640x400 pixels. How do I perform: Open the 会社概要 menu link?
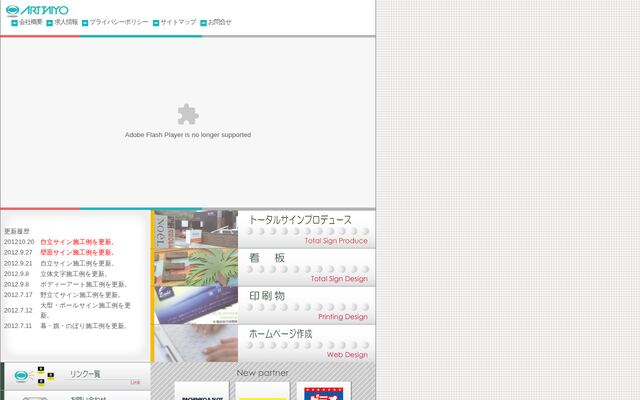31,22
